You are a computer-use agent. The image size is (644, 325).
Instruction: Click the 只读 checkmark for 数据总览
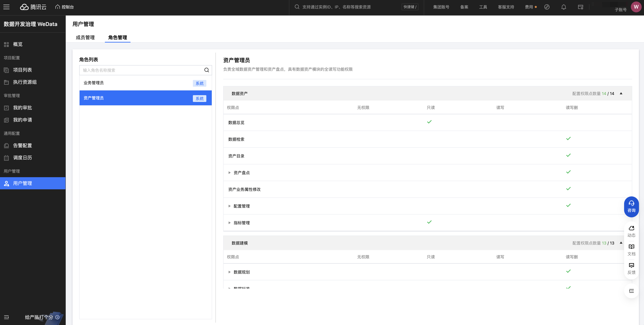tap(429, 122)
